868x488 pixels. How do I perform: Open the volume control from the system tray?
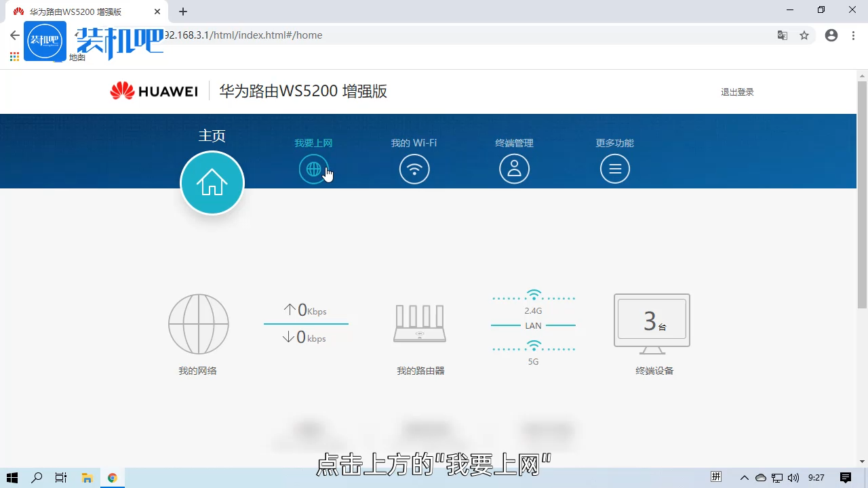[x=793, y=478]
